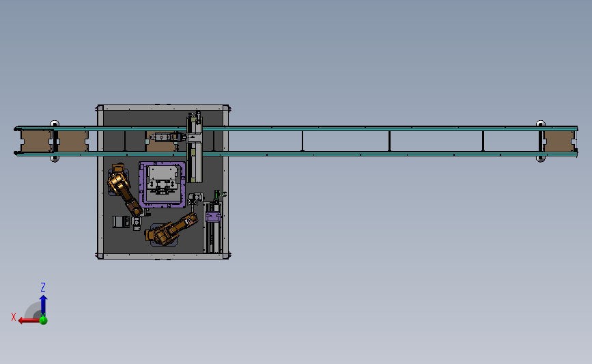This screenshot has width=592, height=364.
Task: Select the lower teal conveyor rail
Action: pyautogui.click(x=296, y=154)
